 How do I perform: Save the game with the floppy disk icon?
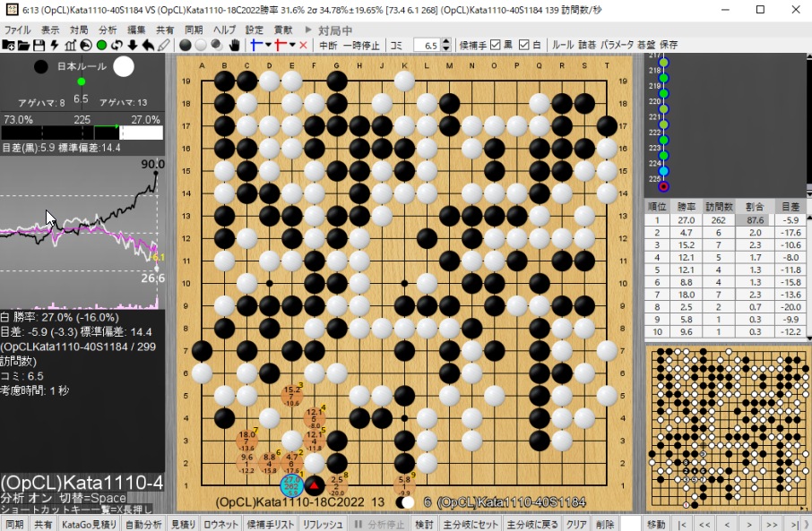tap(39, 45)
